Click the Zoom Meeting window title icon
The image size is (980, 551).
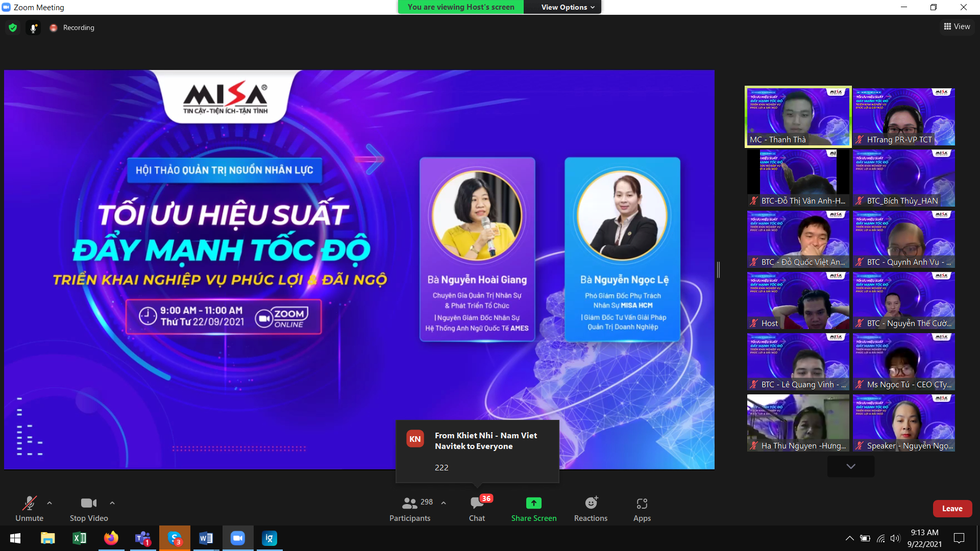pos(6,7)
